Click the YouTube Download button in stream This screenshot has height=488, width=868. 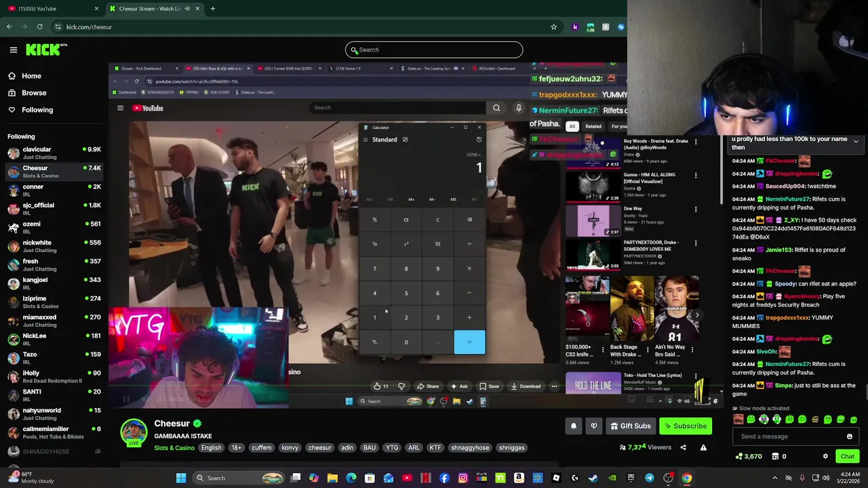(x=525, y=386)
